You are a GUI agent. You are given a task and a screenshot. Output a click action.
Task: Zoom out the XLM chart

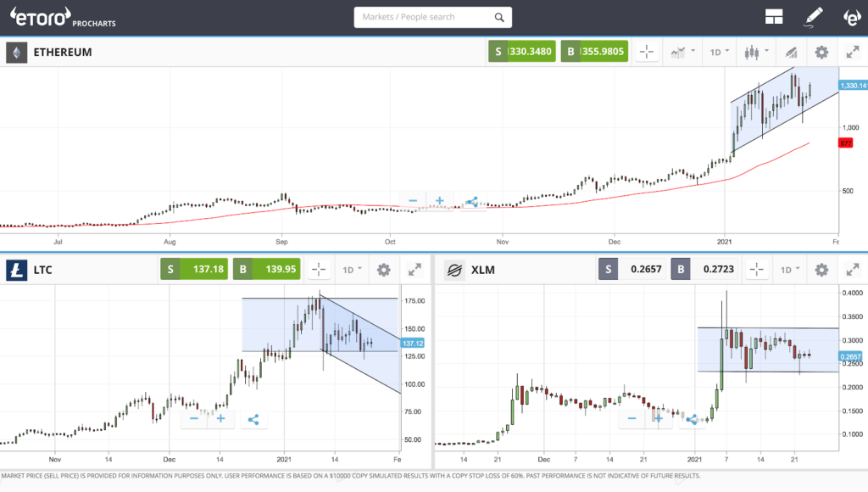[632, 418]
